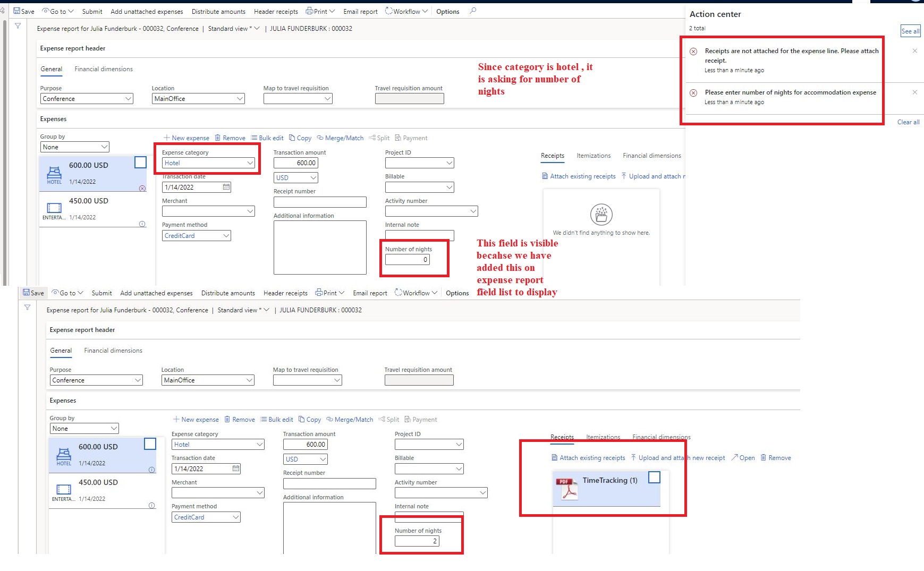
Task: Open the Payment method CreditCard dropdown, lower form
Action: click(x=235, y=517)
